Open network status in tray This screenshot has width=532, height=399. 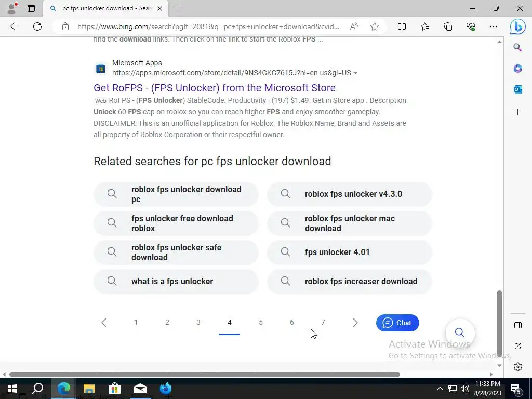(x=453, y=389)
